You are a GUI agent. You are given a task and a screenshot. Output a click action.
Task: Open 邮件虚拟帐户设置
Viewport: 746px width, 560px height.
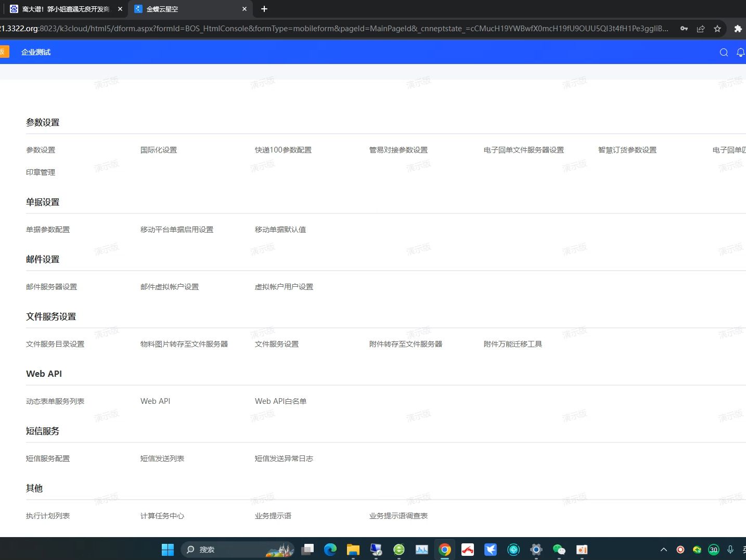coord(170,287)
